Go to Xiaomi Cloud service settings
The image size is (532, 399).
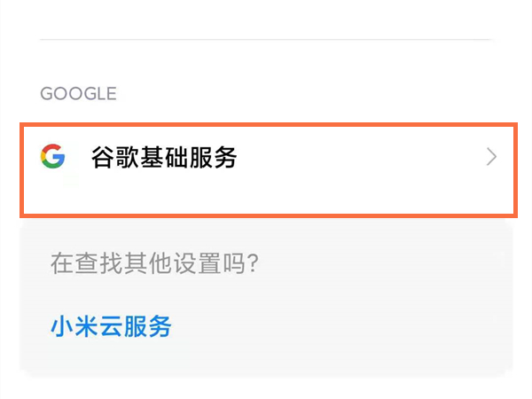(x=111, y=326)
